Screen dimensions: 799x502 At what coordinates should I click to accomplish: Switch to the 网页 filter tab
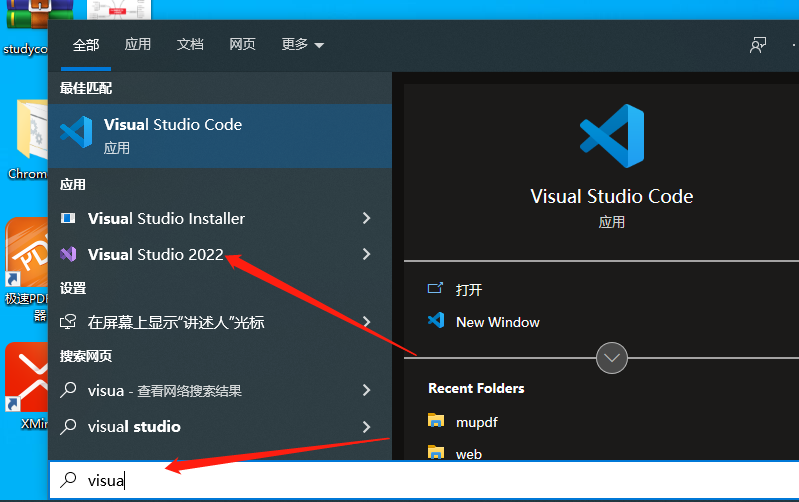coord(242,44)
